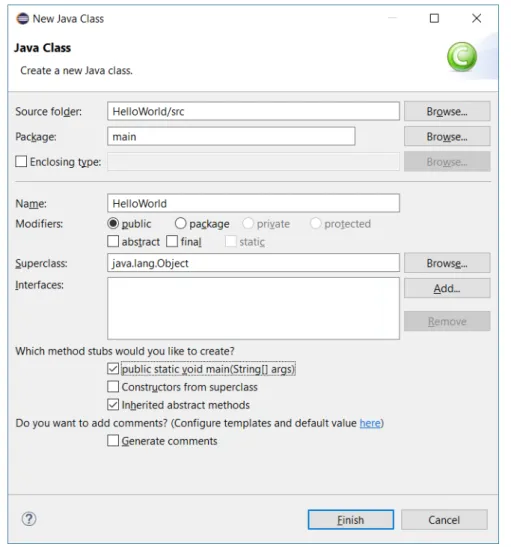Browse for the Superclass
The image size is (511, 547).
tap(447, 263)
